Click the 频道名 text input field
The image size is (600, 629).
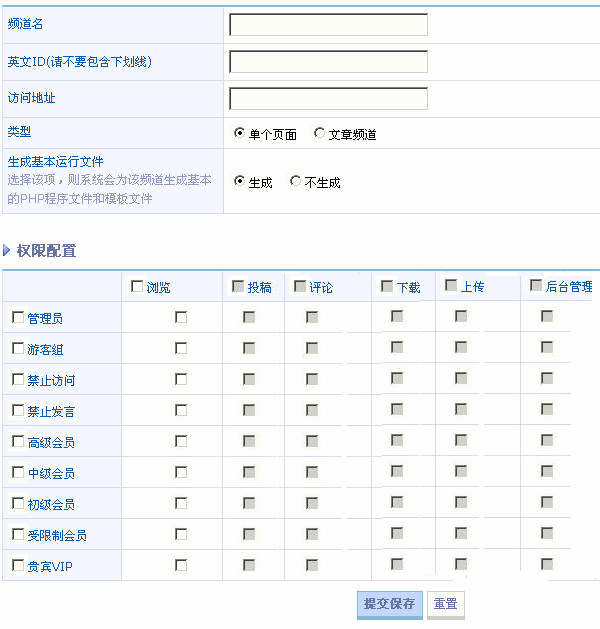tap(328, 24)
